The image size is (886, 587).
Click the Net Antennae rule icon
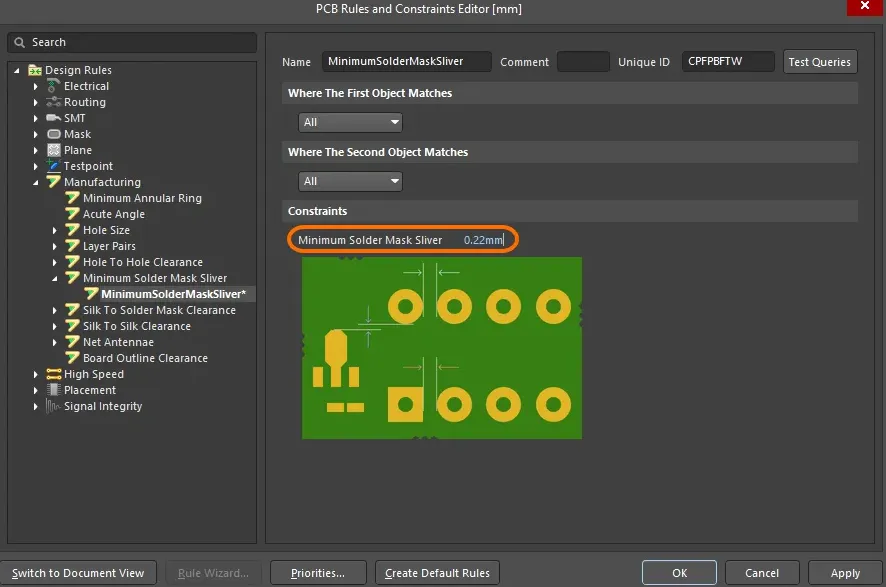[x=72, y=342]
